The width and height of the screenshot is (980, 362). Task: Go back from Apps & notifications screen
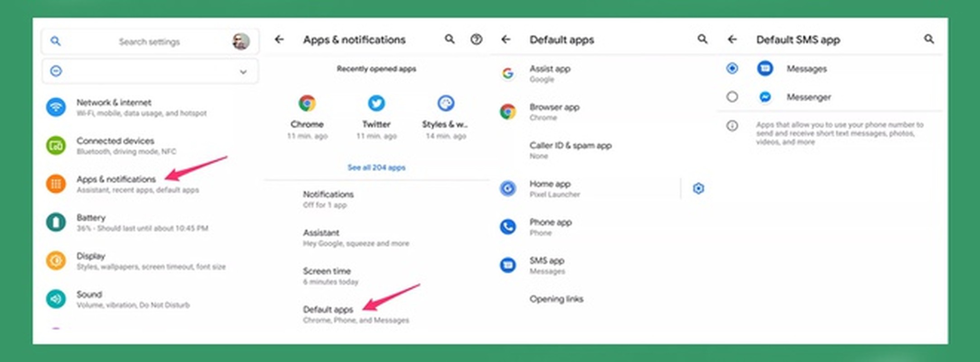click(x=279, y=39)
